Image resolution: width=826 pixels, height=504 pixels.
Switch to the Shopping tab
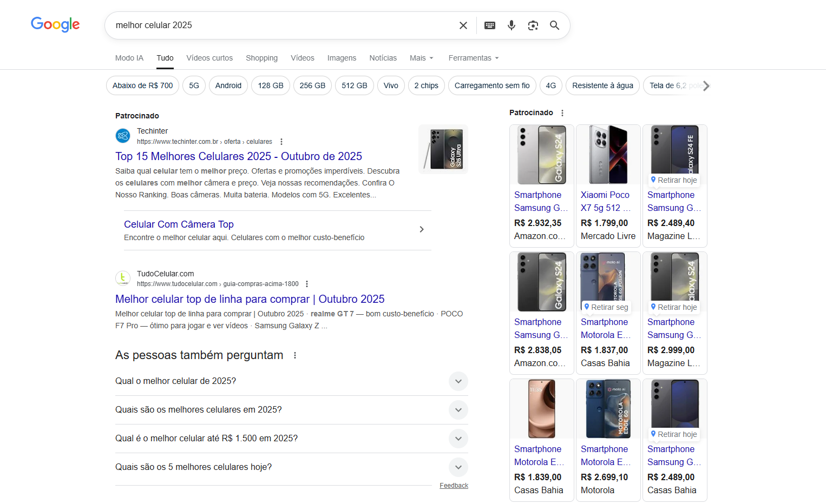pyautogui.click(x=261, y=58)
